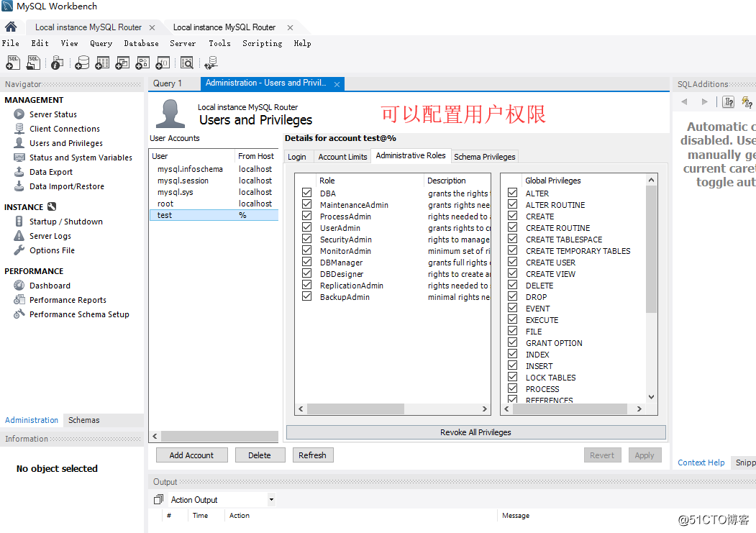Open the Context Help tab
Image resolution: width=756 pixels, height=533 pixels.
coord(701,463)
